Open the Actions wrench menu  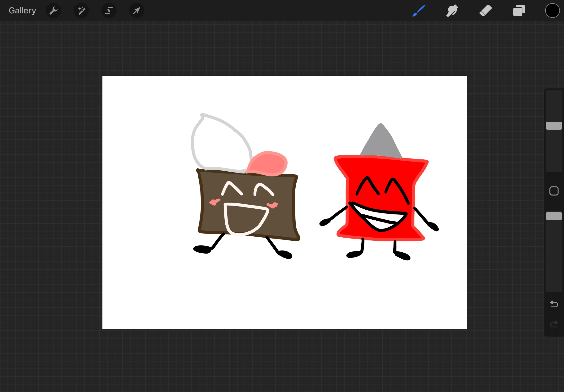[x=53, y=11]
